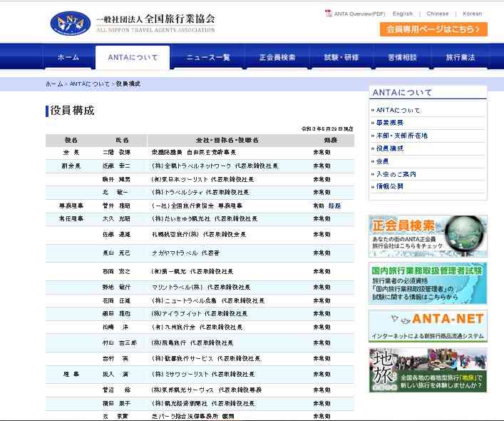This screenshot has width=504, height=421.
Task: Click the 正会員検索 banner with magnifier
Action: (428, 236)
